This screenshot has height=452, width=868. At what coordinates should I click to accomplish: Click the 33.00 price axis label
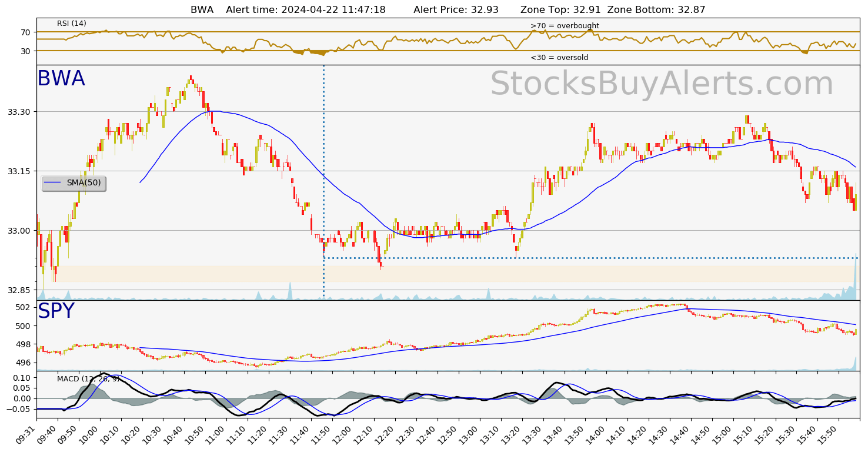coord(19,231)
